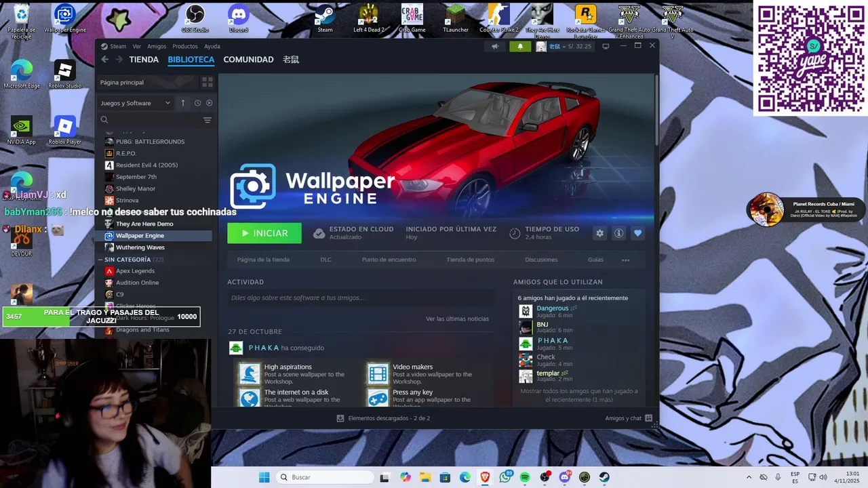Open the DLC link
The width and height of the screenshot is (868, 488).
[x=325, y=260]
